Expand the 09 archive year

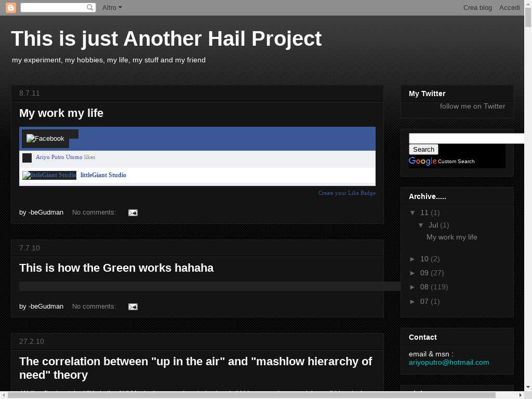(x=413, y=273)
